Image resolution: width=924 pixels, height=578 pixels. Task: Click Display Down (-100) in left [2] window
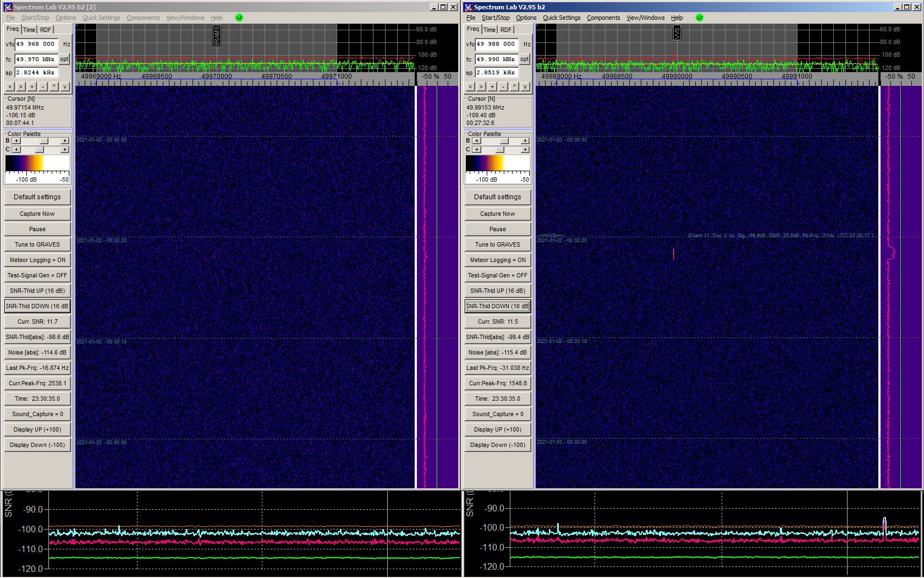click(37, 445)
